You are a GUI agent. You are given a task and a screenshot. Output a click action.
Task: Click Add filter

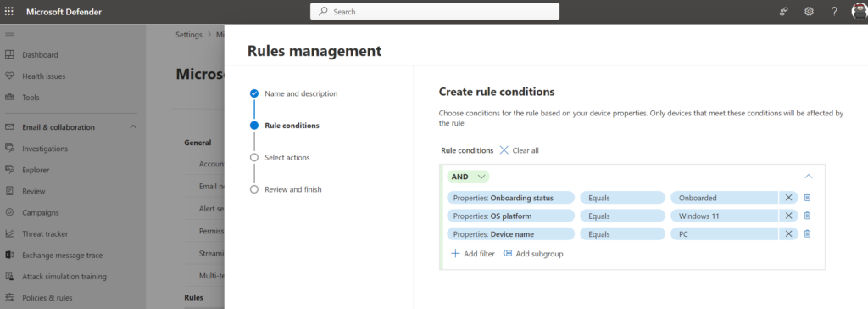[473, 254]
